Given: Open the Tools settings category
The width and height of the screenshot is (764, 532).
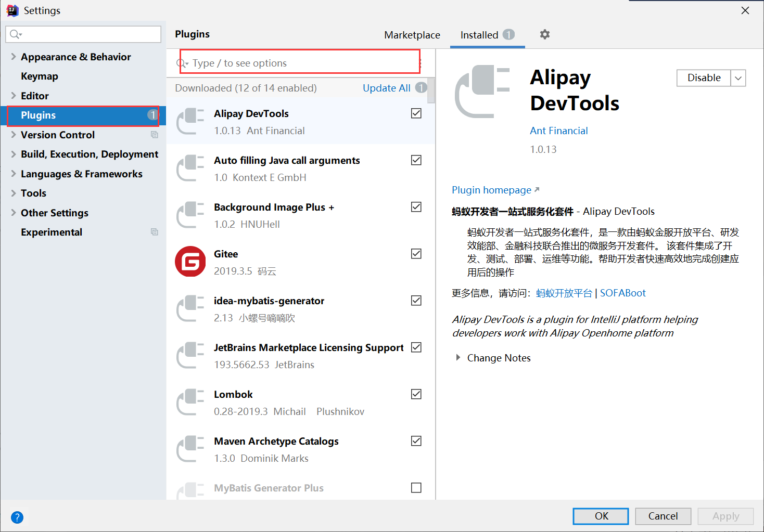Looking at the screenshot, I should (x=33, y=193).
